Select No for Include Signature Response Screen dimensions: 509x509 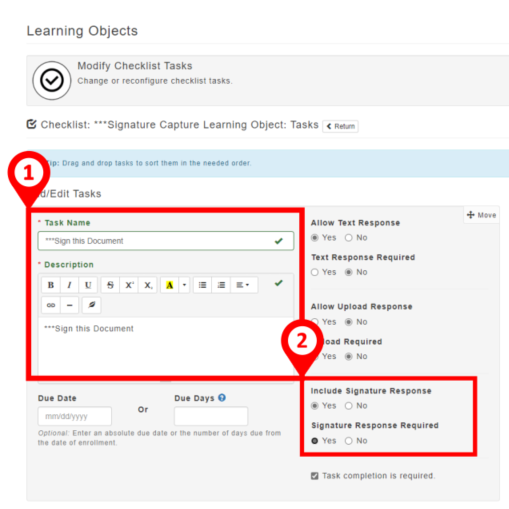349,406
